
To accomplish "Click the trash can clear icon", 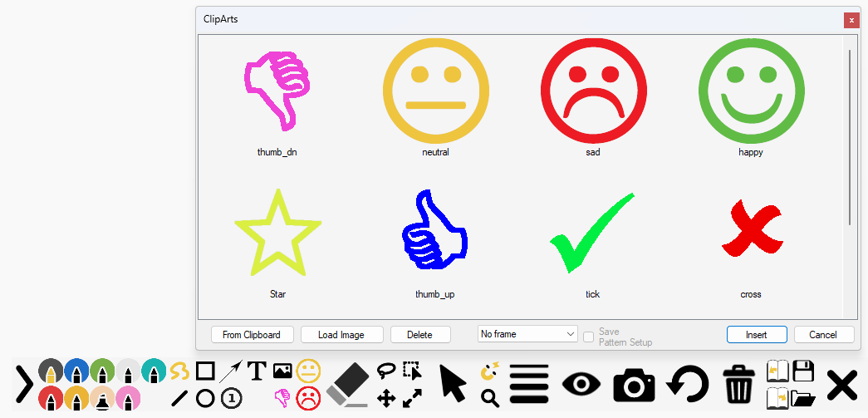I will tap(738, 384).
